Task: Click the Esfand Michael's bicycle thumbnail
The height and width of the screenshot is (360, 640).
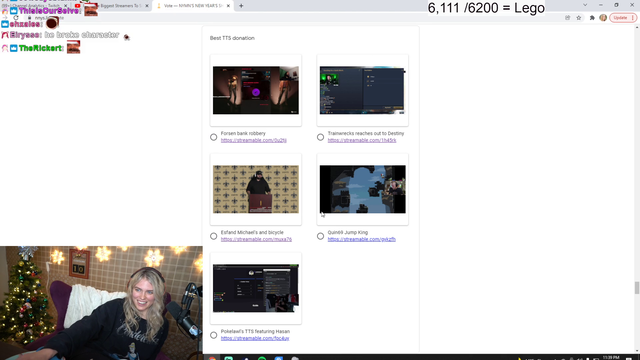Action: tap(256, 189)
